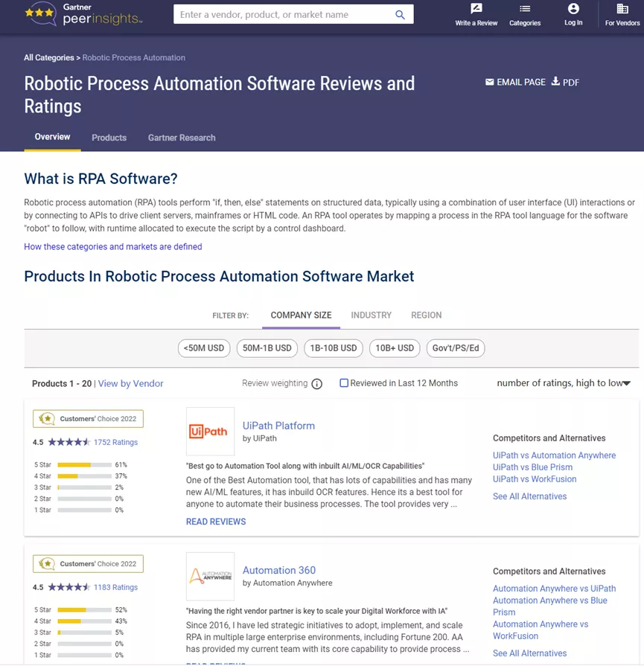Open UiPath vs Automation Anywhere comparison
The width and height of the screenshot is (644, 666).
pos(555,455)
